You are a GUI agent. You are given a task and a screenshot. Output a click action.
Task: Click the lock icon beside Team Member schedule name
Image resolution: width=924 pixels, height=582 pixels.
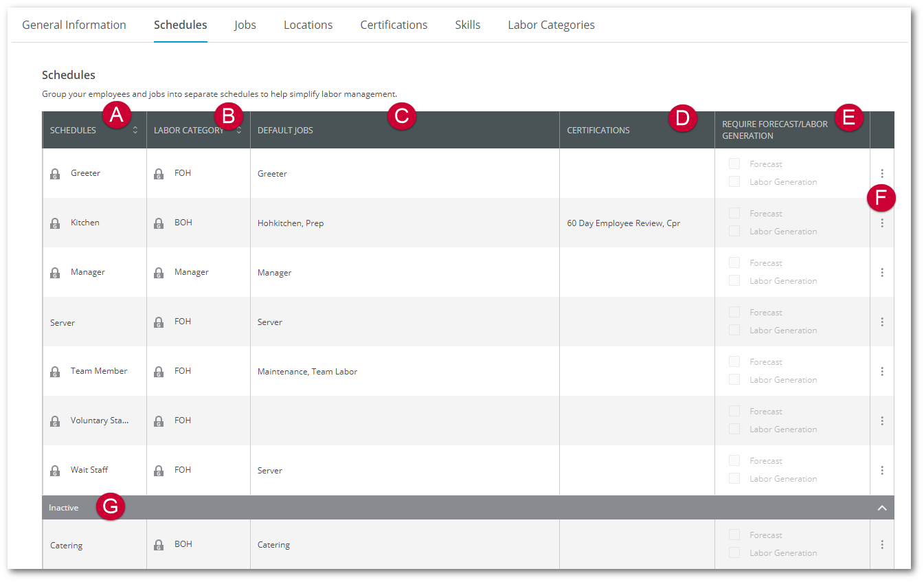pos(55,372)
